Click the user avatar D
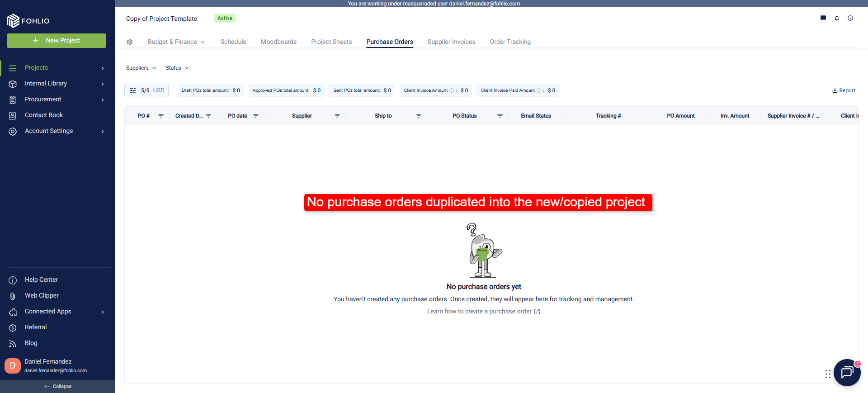This screenshot has width=868, height=393. point(13,365)
